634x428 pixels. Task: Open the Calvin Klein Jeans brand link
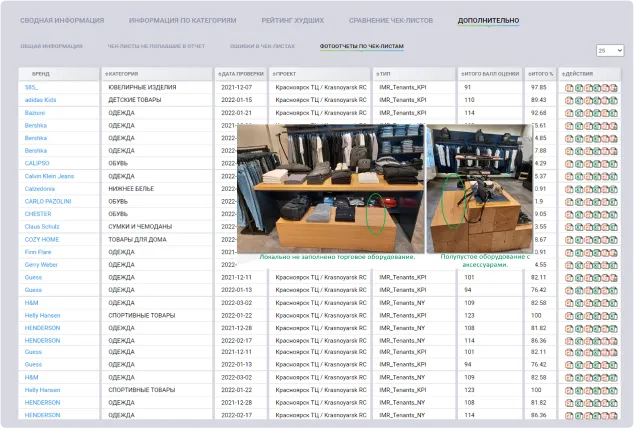pyautogui.click(x=49, y=176)
